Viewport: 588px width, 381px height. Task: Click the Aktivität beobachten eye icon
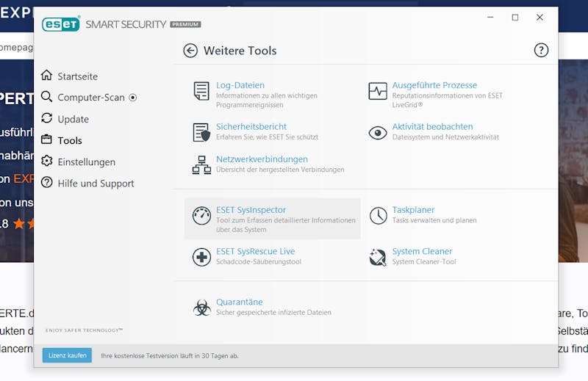click(x=378, y=133)
